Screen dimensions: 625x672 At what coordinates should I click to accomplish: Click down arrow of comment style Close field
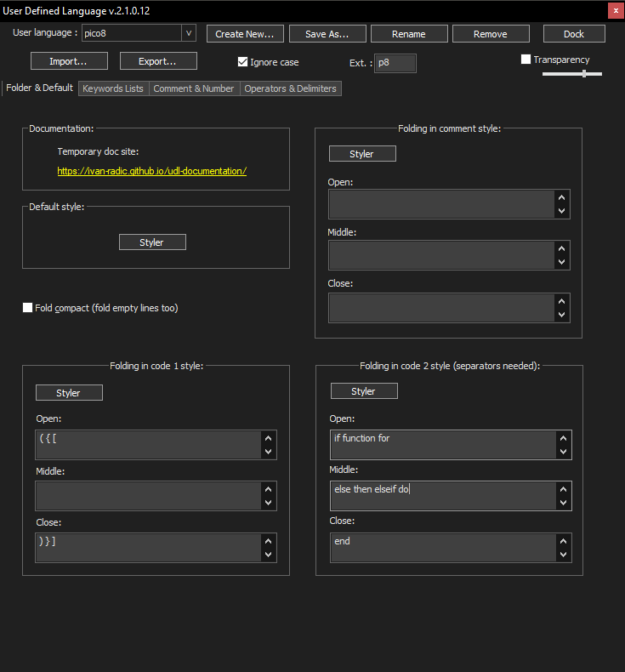coord(561,315)
